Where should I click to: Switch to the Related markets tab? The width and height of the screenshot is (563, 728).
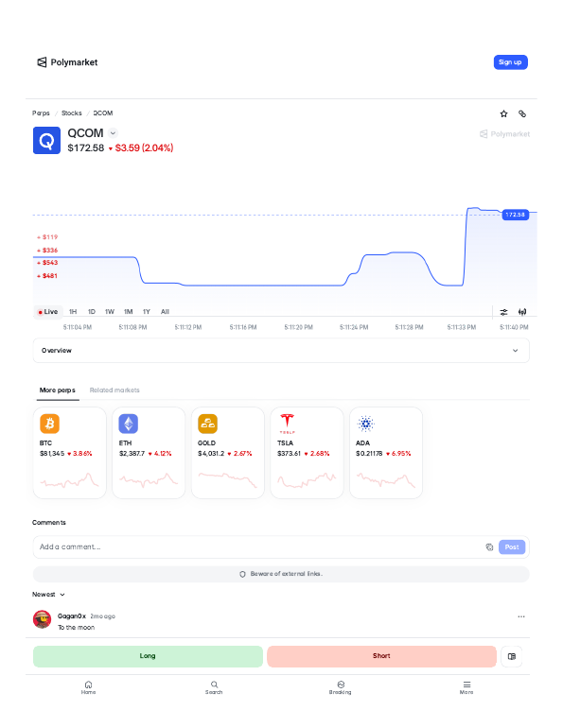pyautogui.click(x=114, y=390)
